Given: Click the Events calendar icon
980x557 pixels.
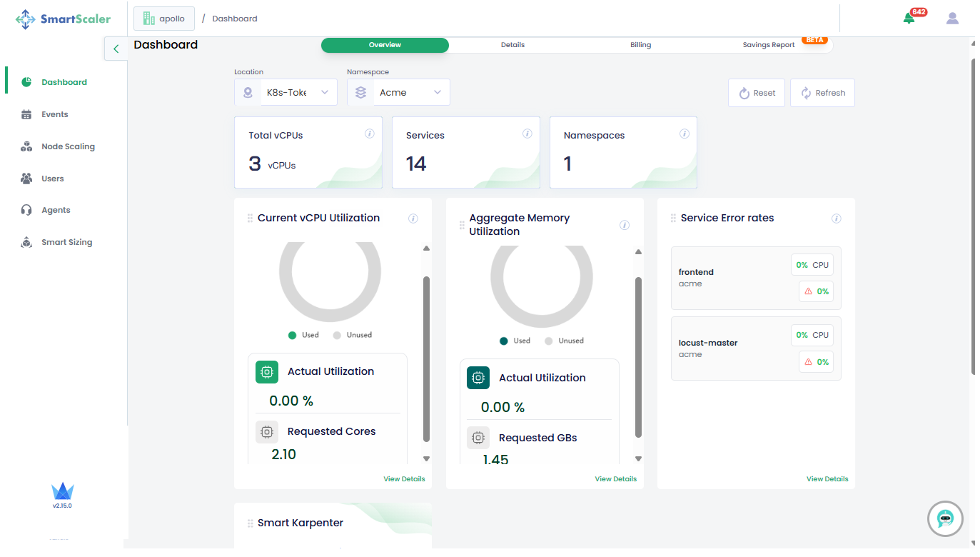Looking at the screenshot, I should click(26, 114).
